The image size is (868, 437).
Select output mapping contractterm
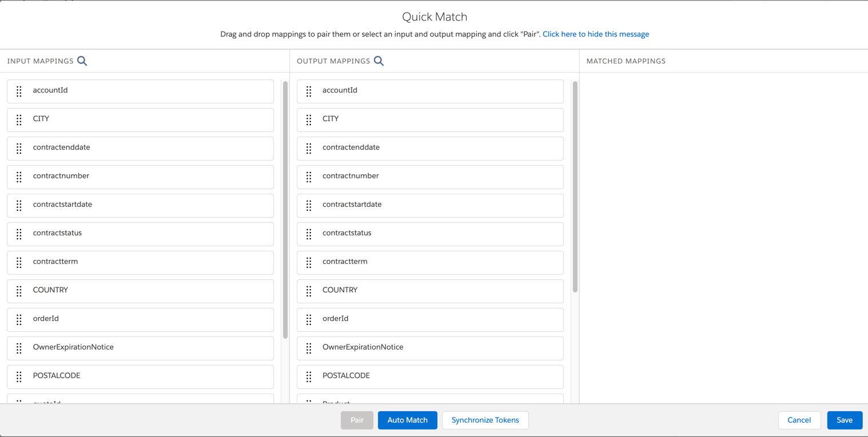click(430, 262)
